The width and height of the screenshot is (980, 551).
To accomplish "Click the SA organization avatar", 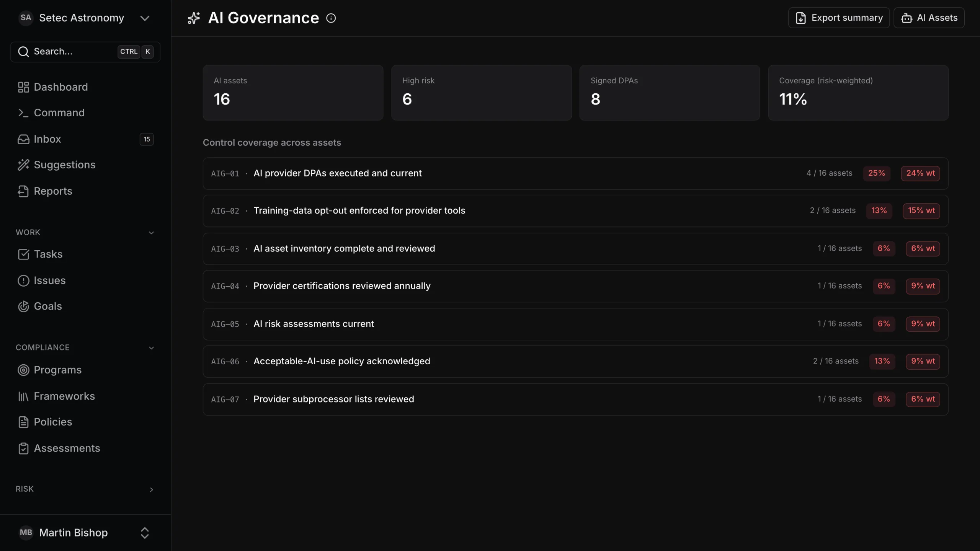I will (x=26, y=18).
